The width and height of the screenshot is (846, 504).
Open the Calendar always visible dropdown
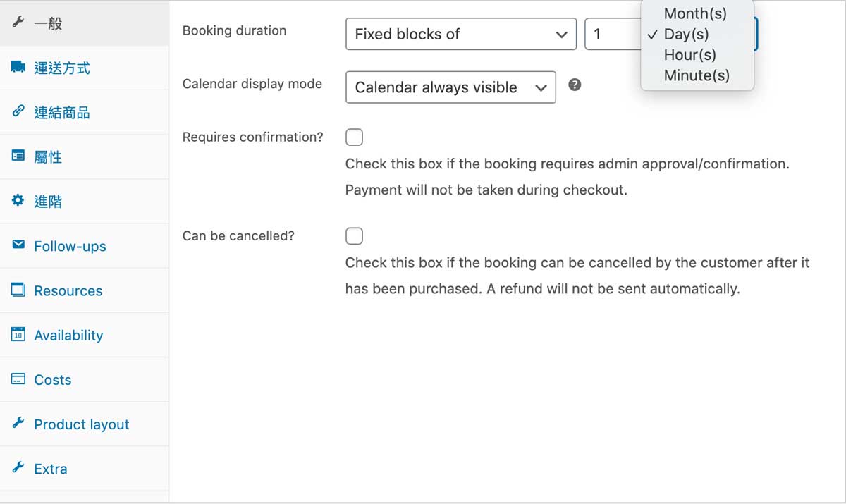point(450,87)
